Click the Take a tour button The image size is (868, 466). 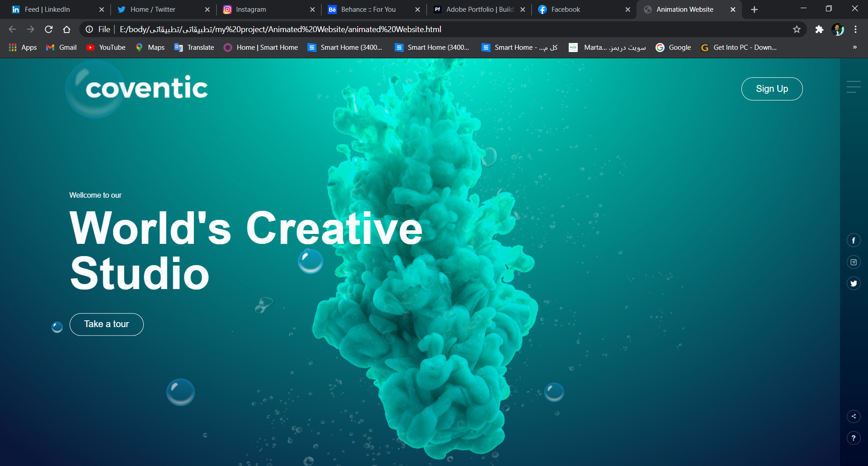click(x=107, y=324)
